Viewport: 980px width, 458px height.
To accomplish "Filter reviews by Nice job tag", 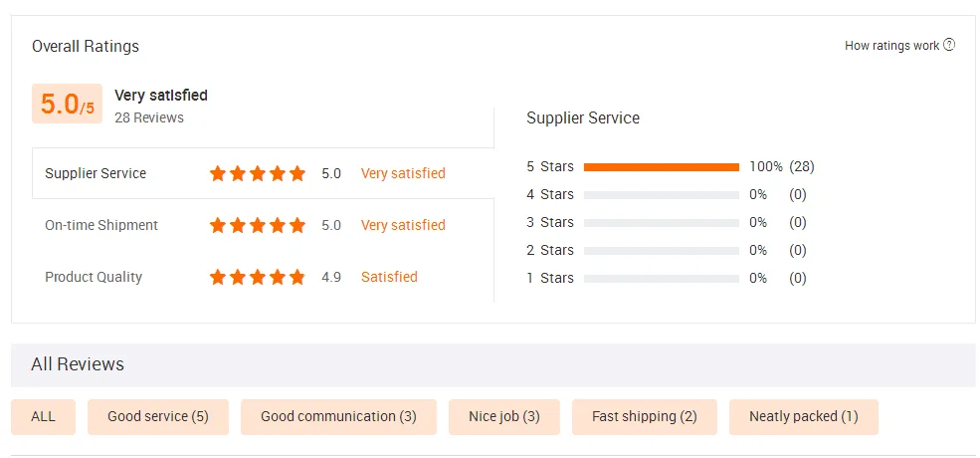I will coord(504,416).
